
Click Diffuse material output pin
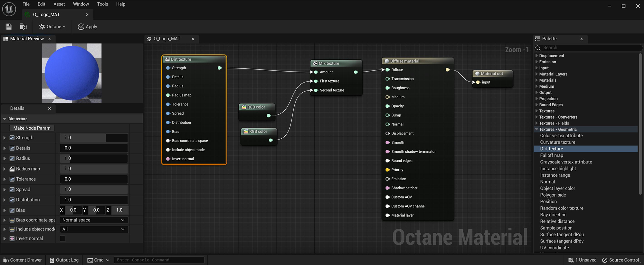pos(448,70)
